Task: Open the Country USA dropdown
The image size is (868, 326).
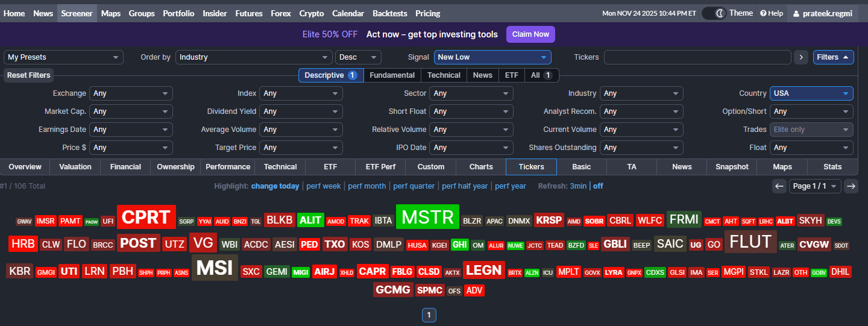Action: [811, 93]
